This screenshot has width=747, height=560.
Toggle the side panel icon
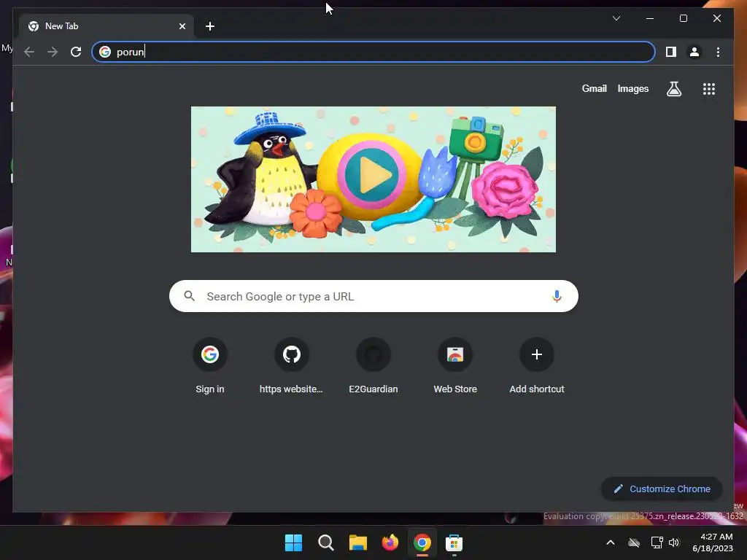tap(671, 52)
